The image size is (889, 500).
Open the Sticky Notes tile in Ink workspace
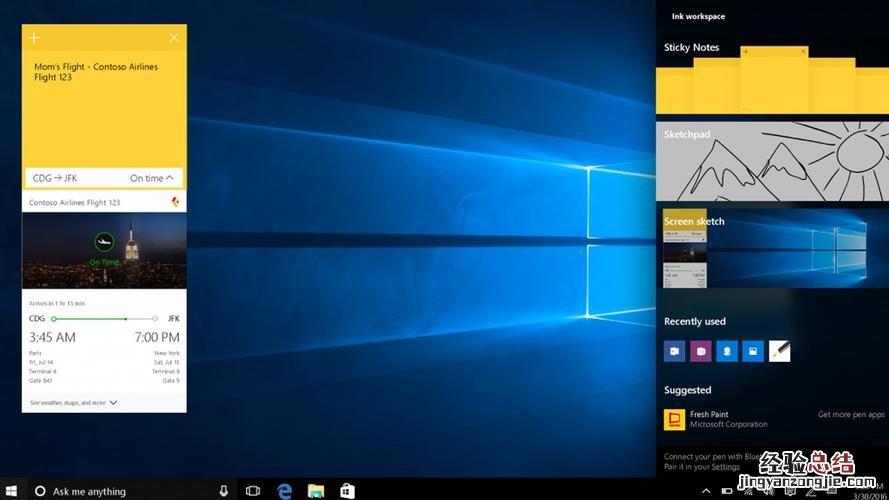[x=771, y=80]
